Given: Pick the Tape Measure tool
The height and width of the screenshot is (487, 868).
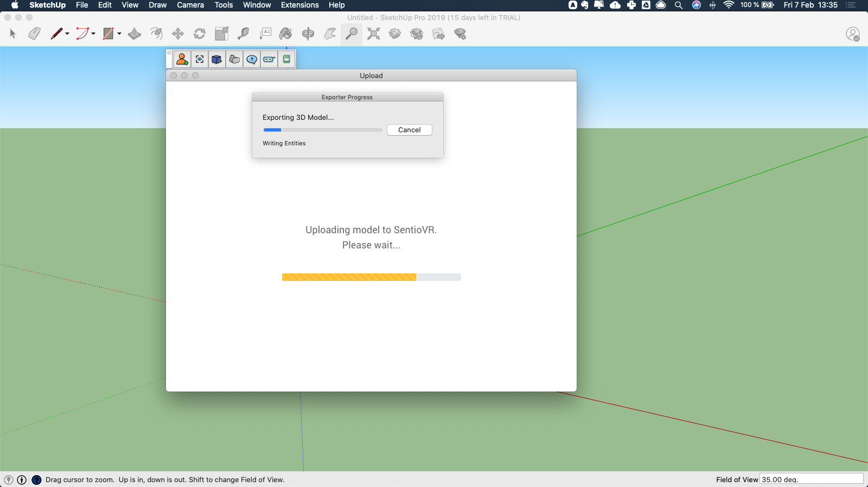Looking at the screenshot, I should (x=243, y=34).
